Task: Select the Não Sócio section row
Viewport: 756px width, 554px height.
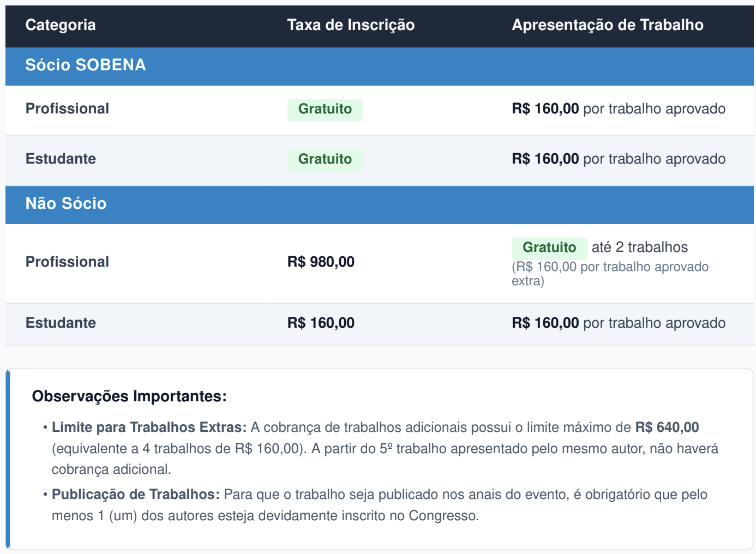Action: (380, 204)
